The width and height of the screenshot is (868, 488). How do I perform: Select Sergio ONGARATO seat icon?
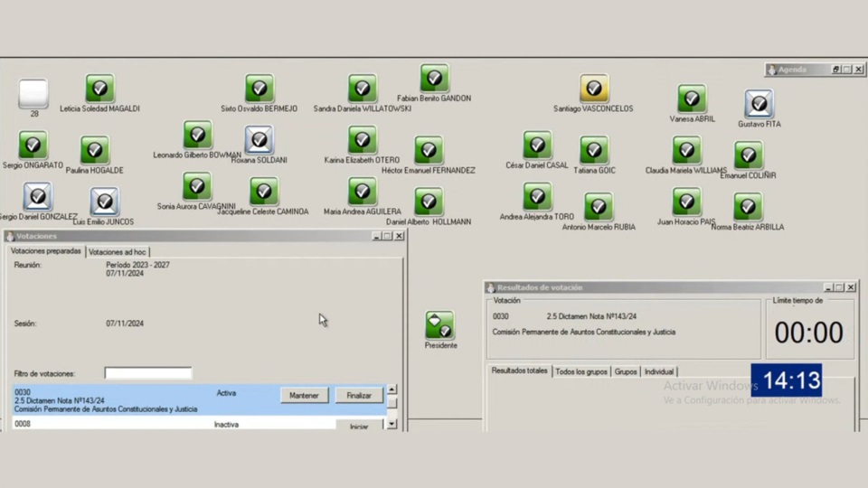click(33, 145)
